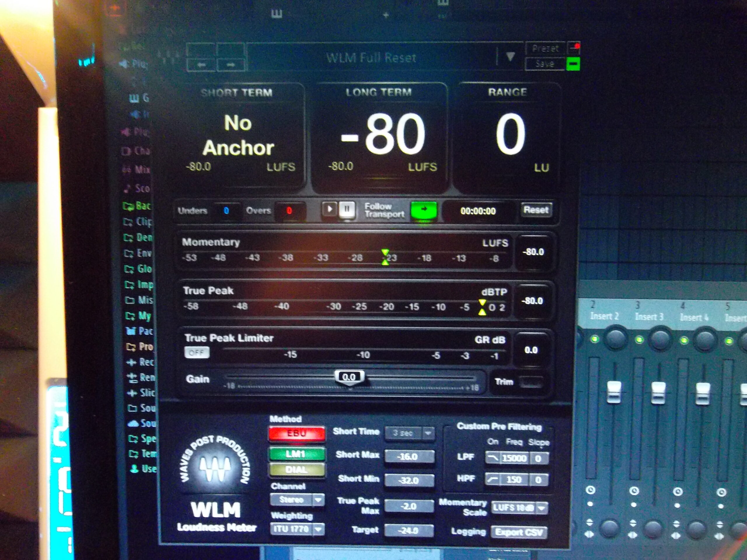
Task: Open the Short Time 3 sec dropdown
Action: [x=409, y=433]
